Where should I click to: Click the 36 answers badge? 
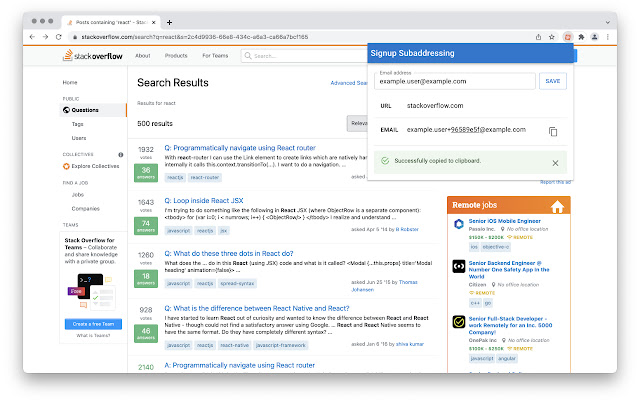point(146,173)
